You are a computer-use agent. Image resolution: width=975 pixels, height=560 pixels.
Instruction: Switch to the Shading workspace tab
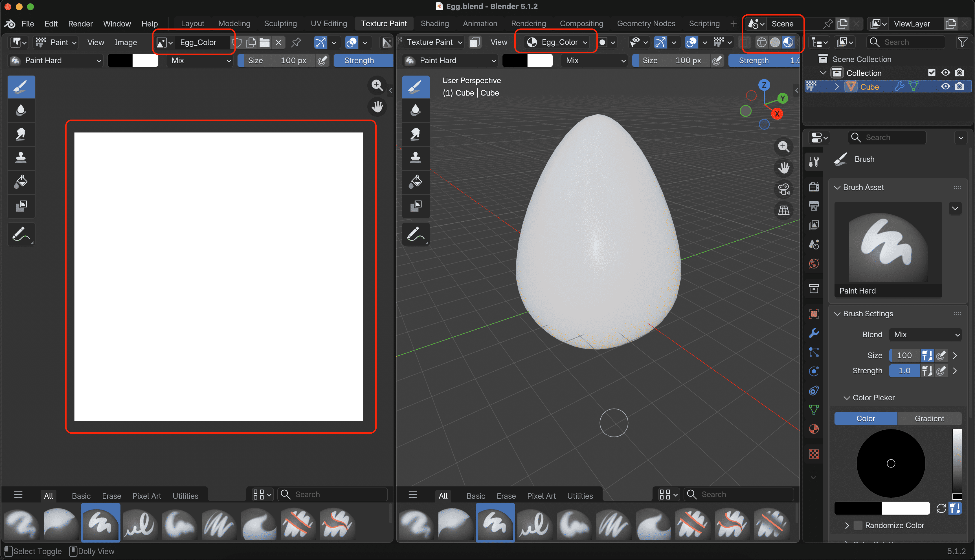435,23
